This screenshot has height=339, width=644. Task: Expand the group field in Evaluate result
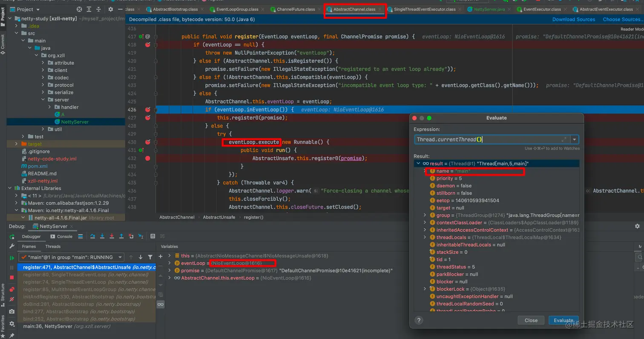pyautogui.click(x=425, y=215)
